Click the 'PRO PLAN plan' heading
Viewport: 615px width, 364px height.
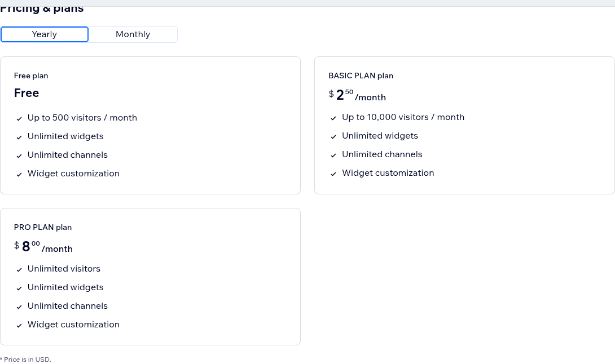click(43, 227)
